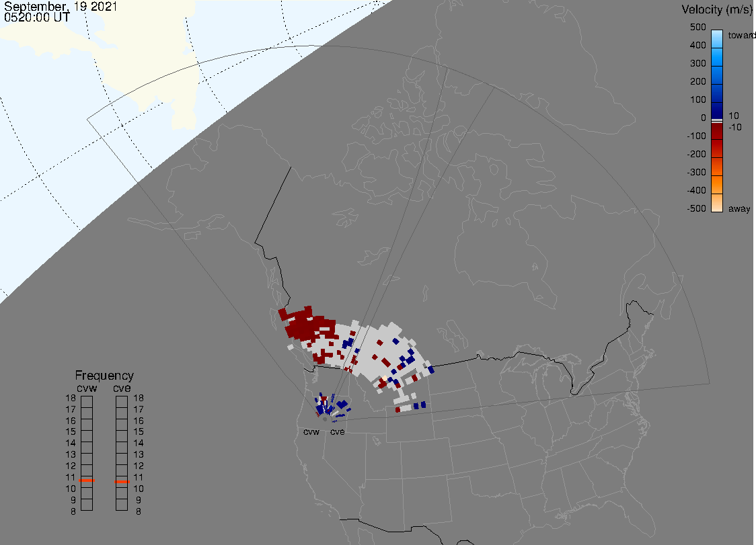Click the "10" threshold label beside color bar
The height and width of the screenshot is (545, 756).
click(733, 116)
